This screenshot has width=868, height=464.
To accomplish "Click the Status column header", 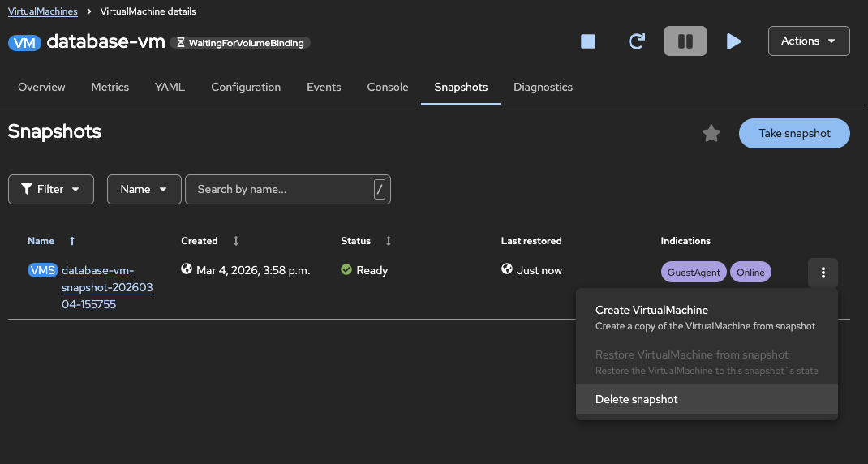I will point(355,241).
